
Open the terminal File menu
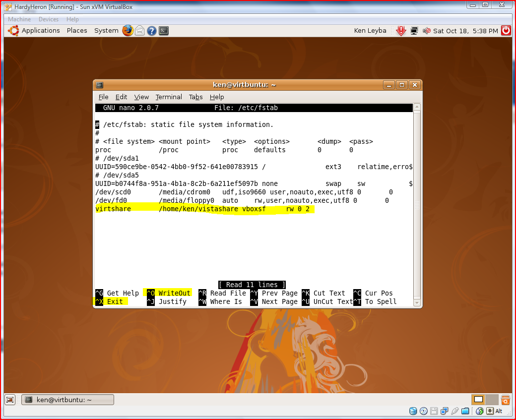pyautogui.click(x=103, y=97)
